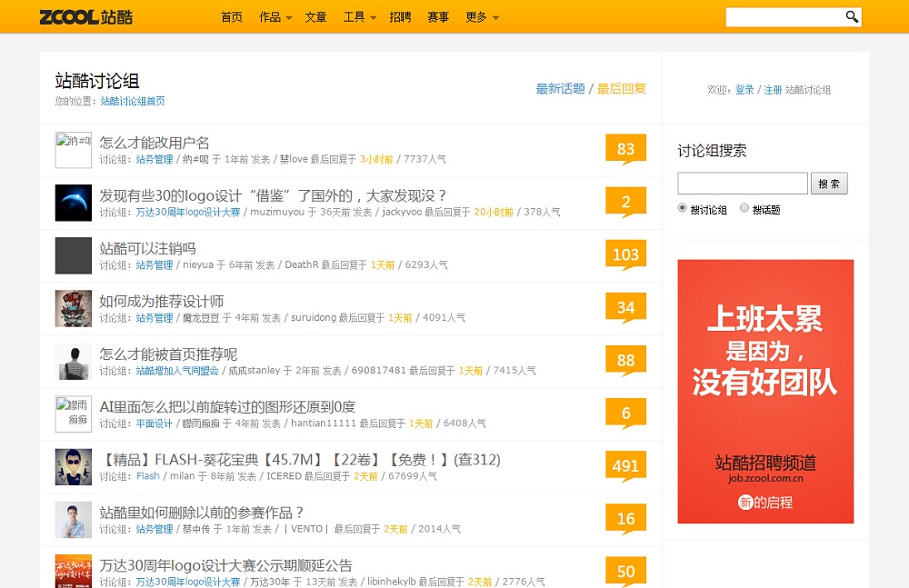
Task: Open the 50 replies count badge
Action: point(625,571)
